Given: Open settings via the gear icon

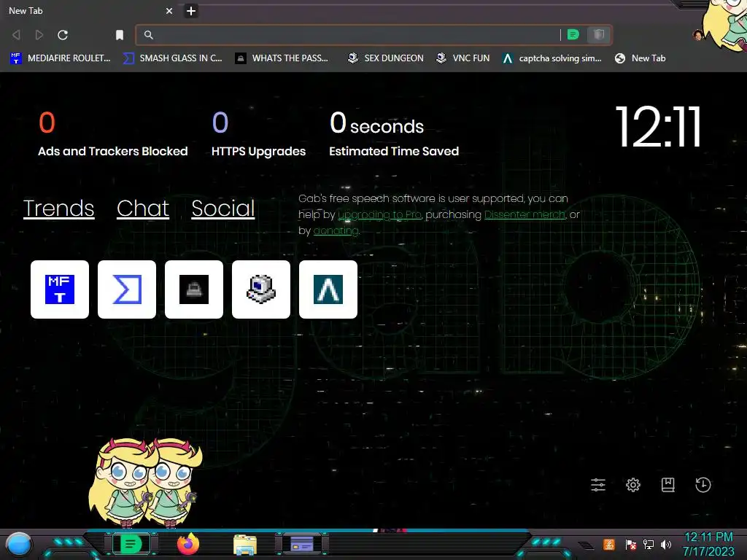Looking at the screenshot, I should 633,485.
